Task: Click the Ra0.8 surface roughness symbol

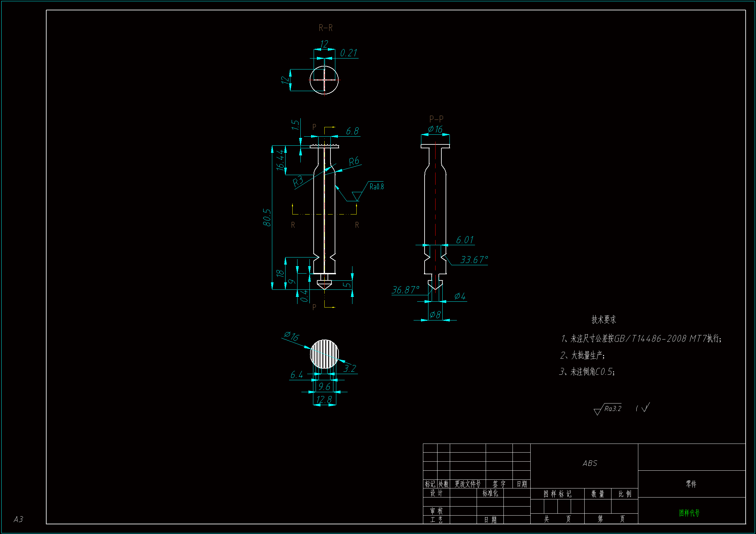Action: 376,187
